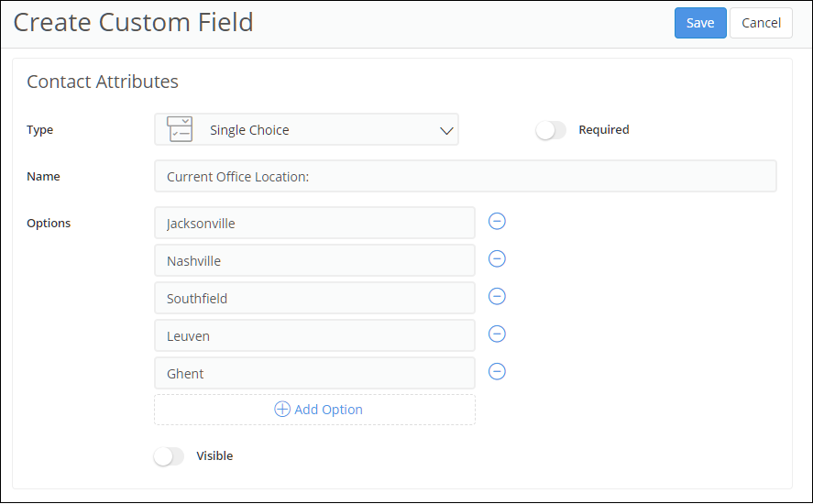Select the Southfield option input
This screenshot has height=504, width=813.
(314, 298)
